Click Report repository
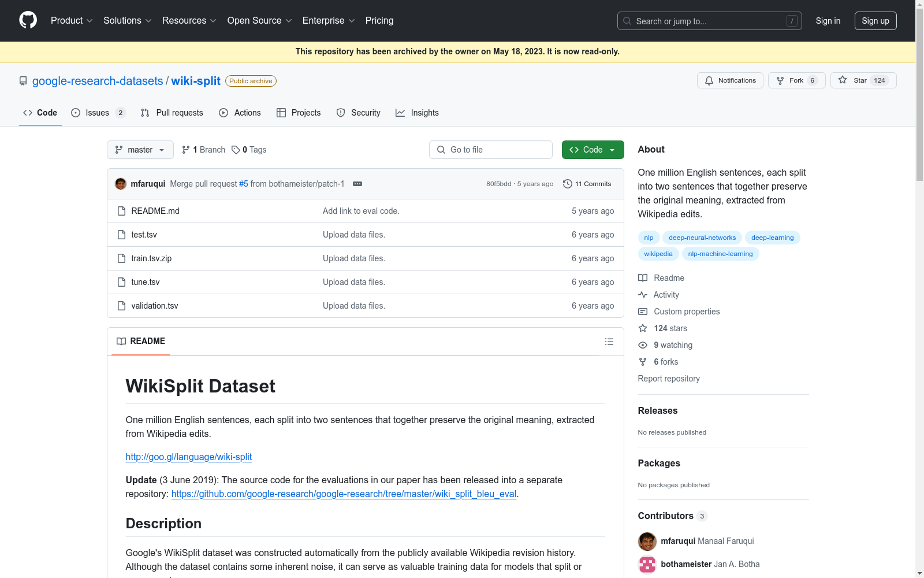 point(669,379)
